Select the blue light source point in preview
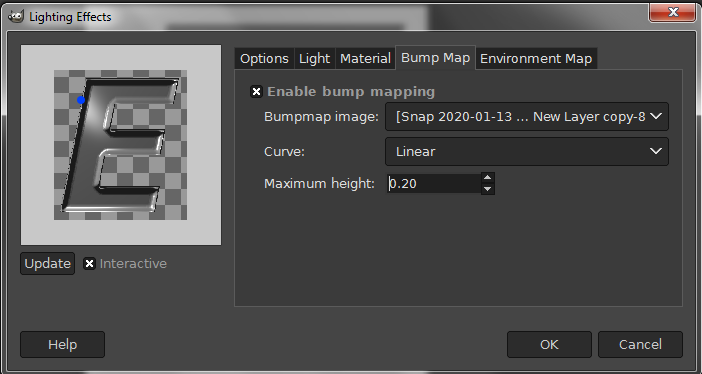The image size is (702, 374). pos(81,100)
